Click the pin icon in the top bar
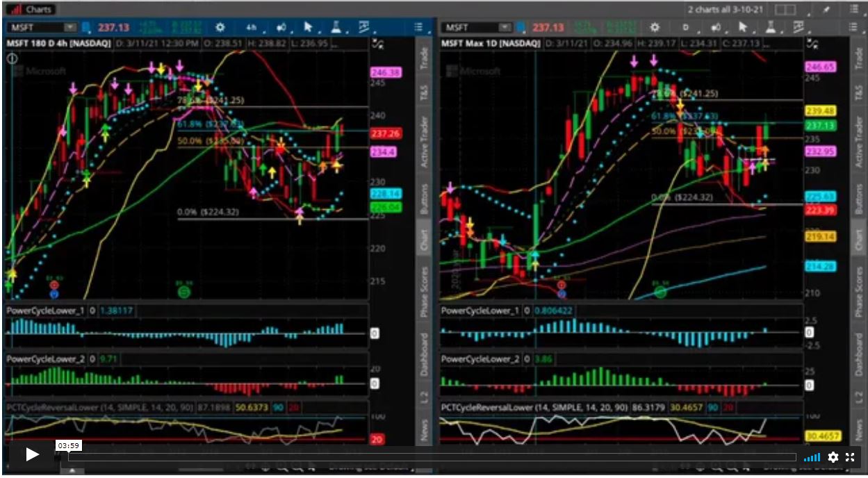 click(x=826, y=10)
